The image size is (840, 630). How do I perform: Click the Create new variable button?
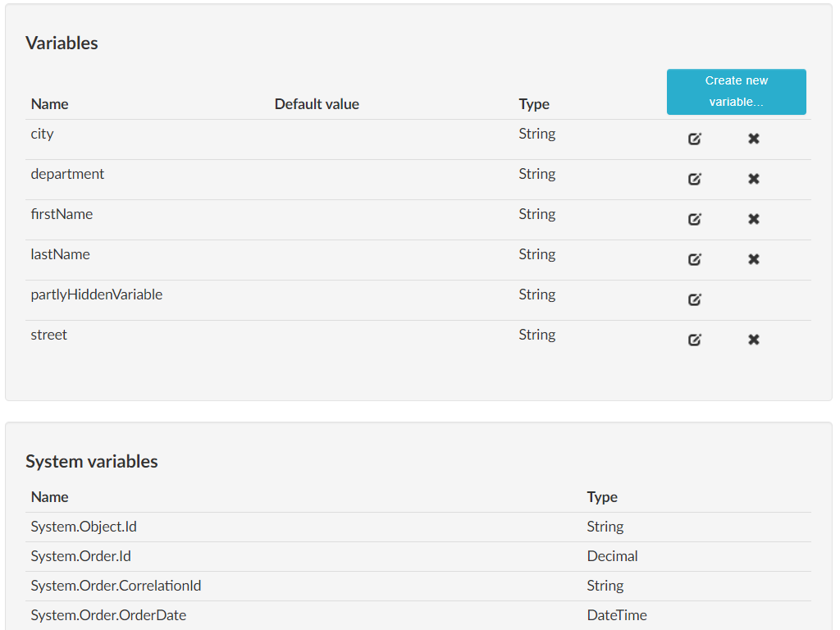(x=736, y=92)
